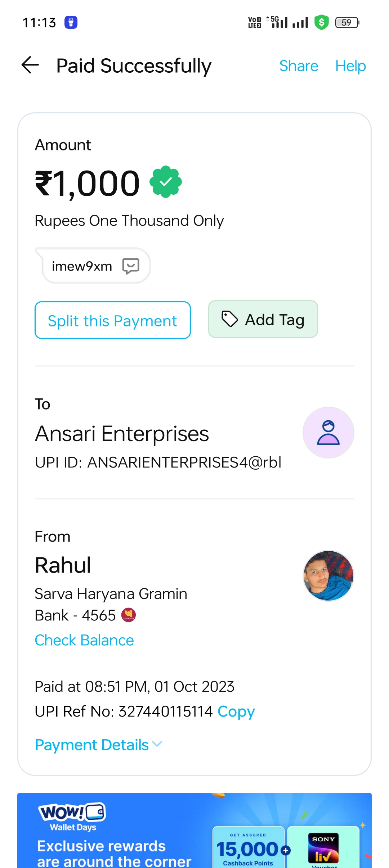This screenshot has width=389, height=868.
Task: Tap the back arrow icon
Action: (30, 65)
